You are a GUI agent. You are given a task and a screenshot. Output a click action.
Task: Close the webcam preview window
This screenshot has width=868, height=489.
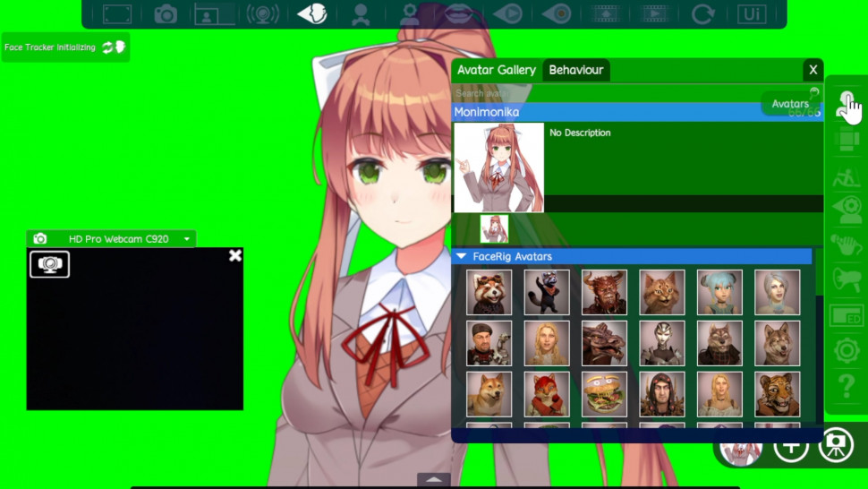(x=234, y=255)
